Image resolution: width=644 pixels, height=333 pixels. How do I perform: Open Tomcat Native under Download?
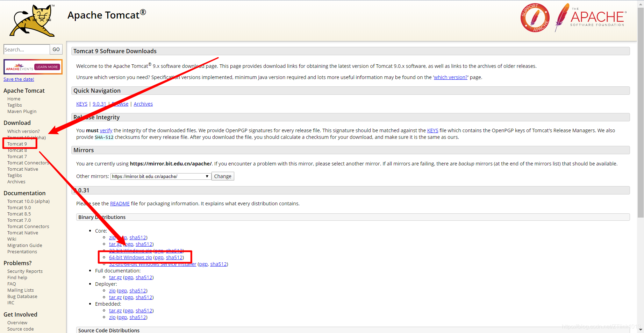[23, 169]
